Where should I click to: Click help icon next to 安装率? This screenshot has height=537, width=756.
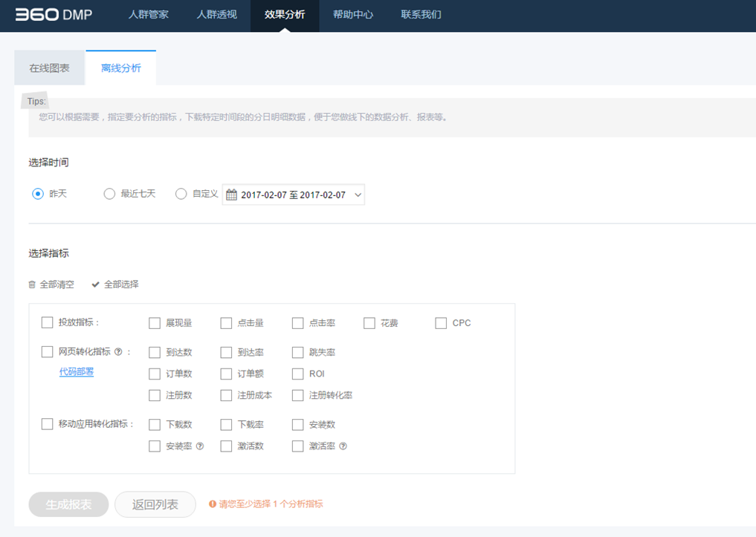200,446
